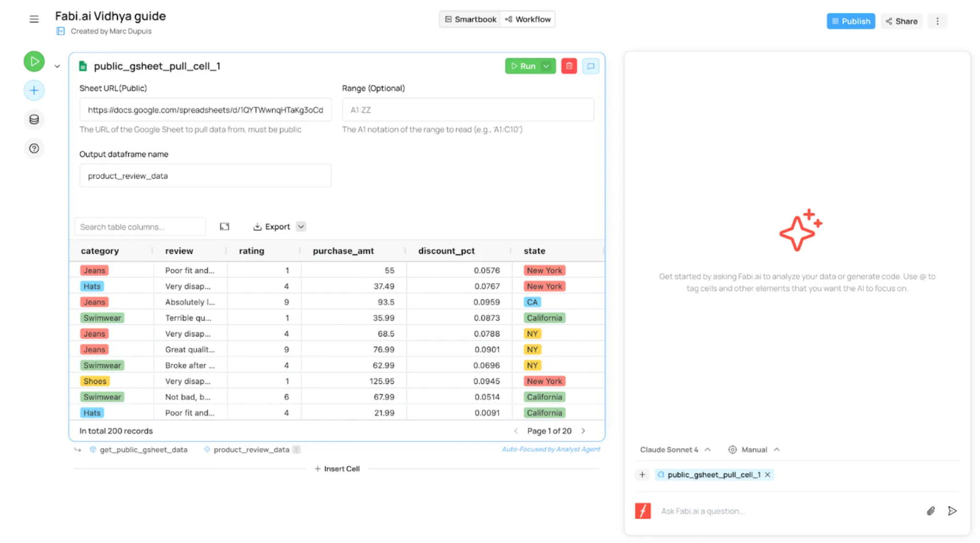Sort by the rating column header
Viewport: 980px width, 543px height.
[251, 251]
